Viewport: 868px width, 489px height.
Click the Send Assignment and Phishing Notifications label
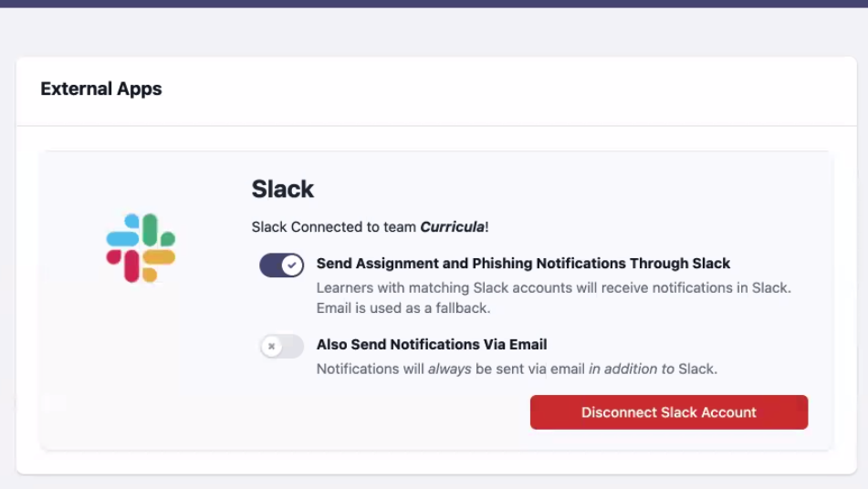click(523, 264)
